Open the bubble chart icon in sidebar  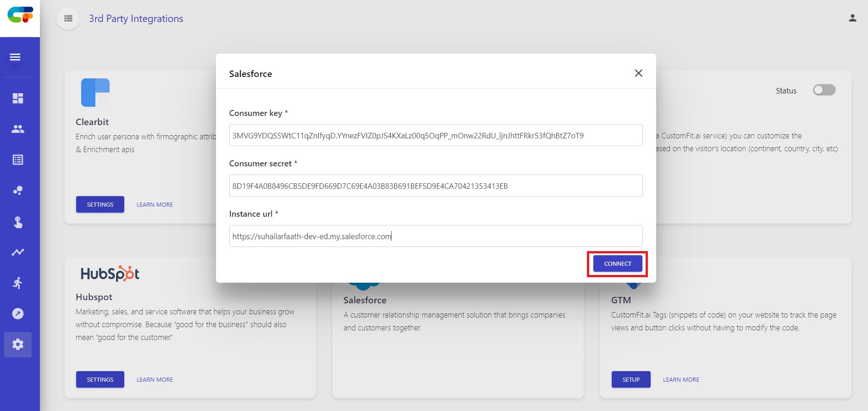pos(18,191)
